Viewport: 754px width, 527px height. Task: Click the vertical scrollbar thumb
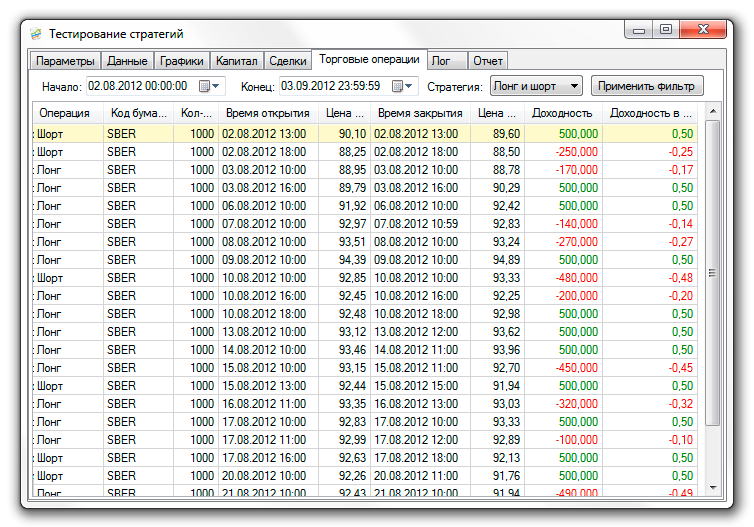point(713,272)
